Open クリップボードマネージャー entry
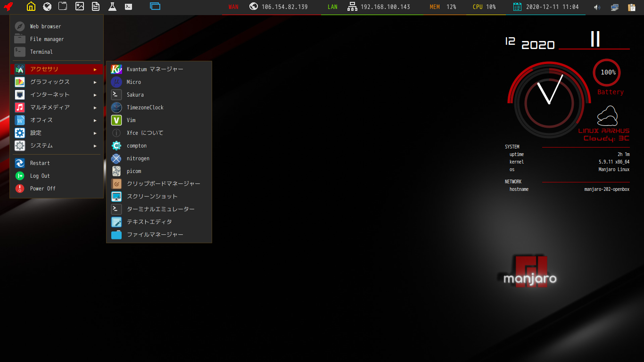This screenshot has width=644, height=362. (x=159, y=184)
